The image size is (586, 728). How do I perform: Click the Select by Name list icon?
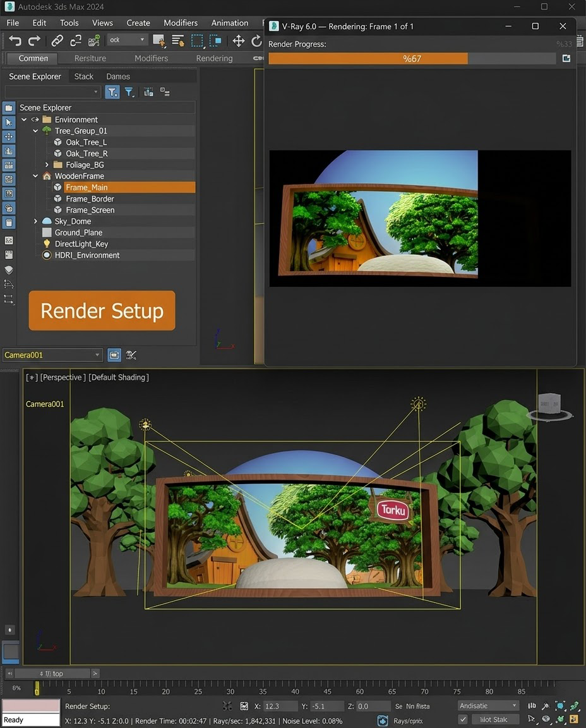coord(177,40)
